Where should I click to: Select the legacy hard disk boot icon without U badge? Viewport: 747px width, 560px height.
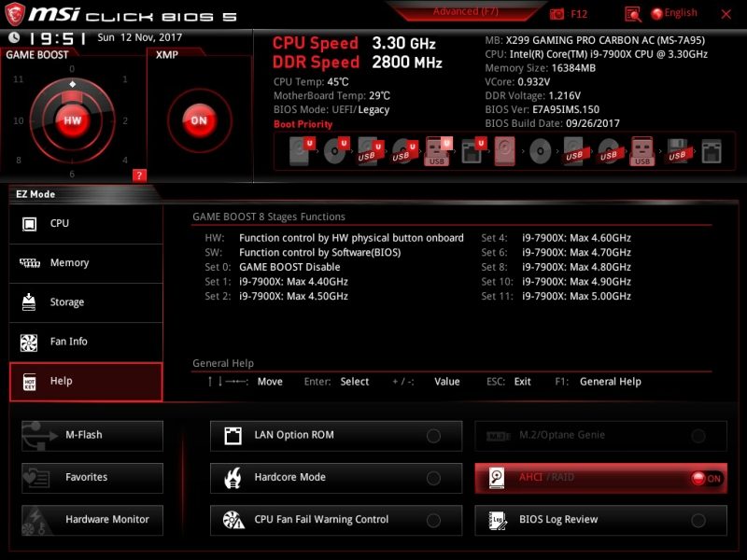(505, 151)
